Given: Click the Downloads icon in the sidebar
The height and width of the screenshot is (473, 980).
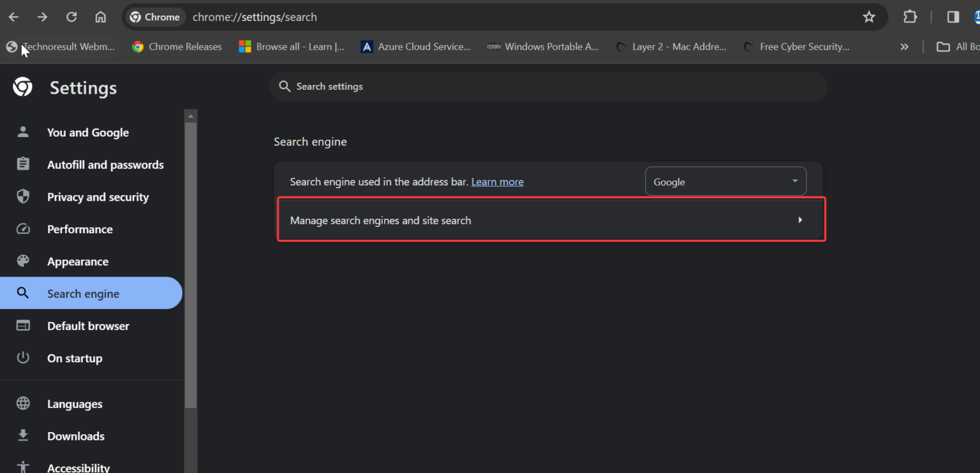Looking at the screenshot, I should (x=23, y=435).
